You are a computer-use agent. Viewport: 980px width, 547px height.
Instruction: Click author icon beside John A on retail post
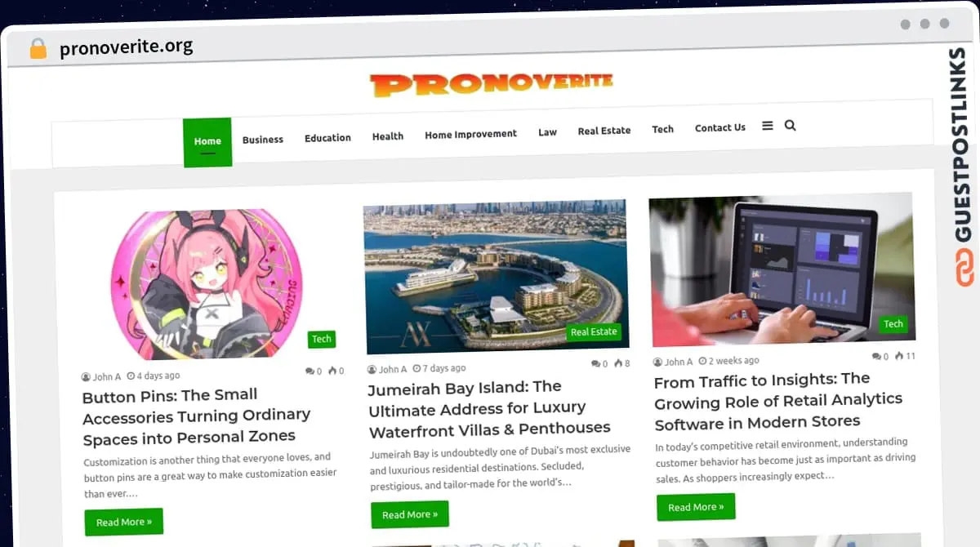[657, 362]
